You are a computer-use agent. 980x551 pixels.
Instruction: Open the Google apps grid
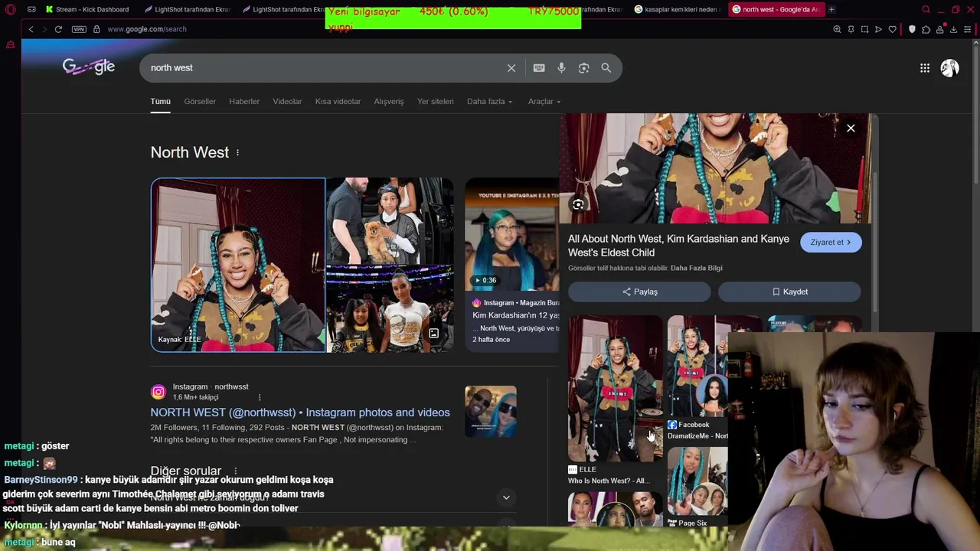tap(925, 68)
